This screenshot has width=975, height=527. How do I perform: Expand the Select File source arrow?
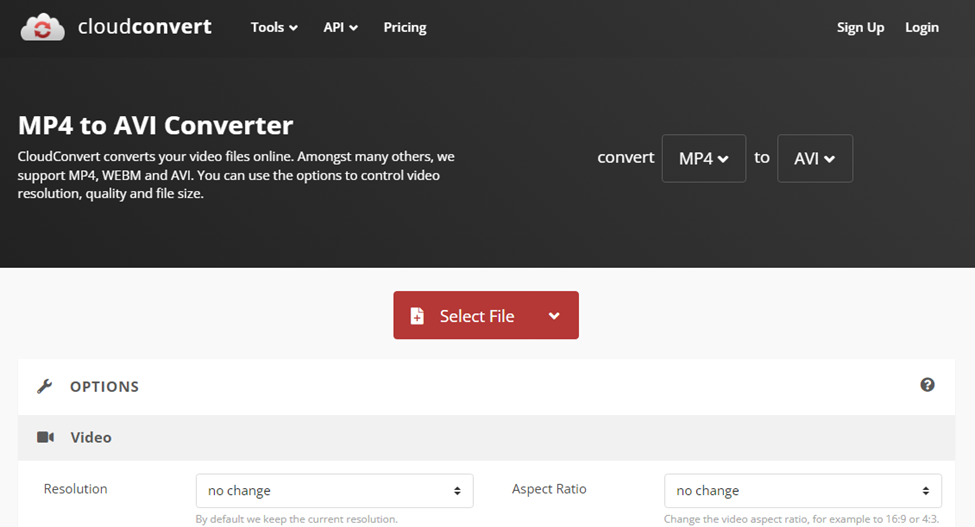(554, 316)
